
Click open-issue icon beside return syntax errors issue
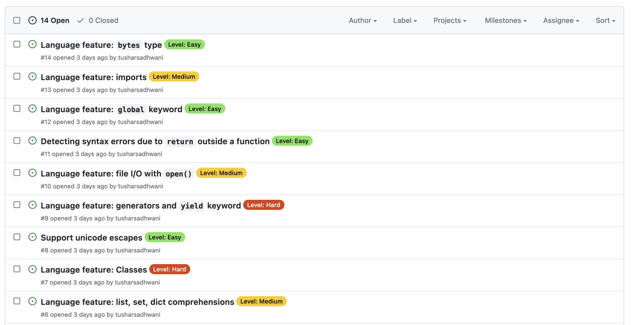32,141
